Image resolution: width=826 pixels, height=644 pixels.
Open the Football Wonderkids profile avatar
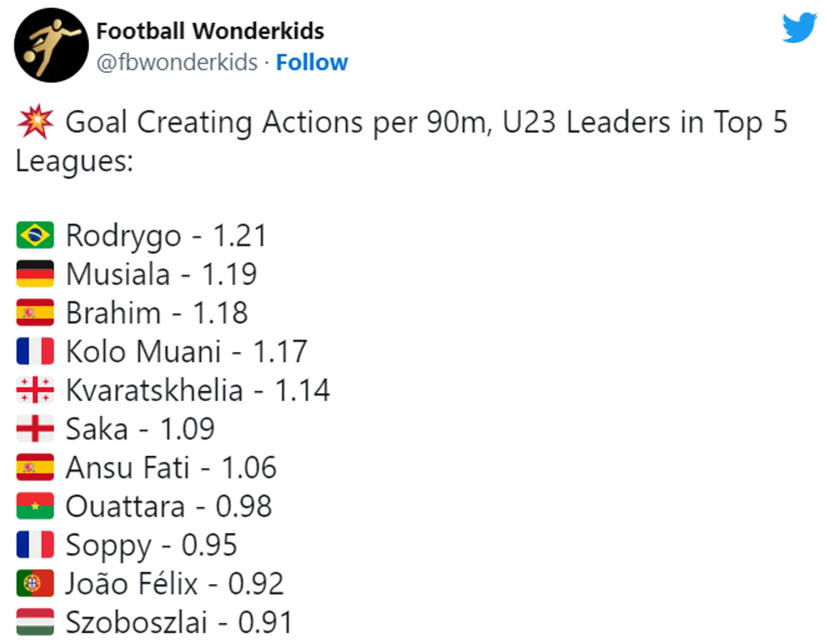[51, 45]
